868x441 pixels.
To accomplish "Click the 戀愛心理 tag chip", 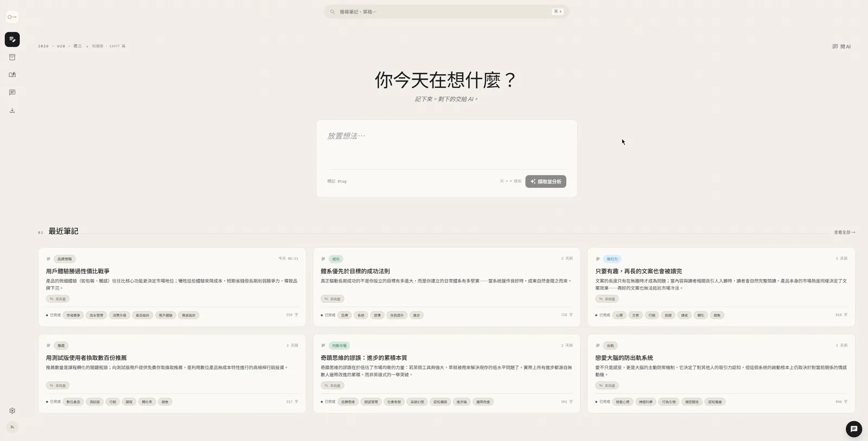I will (x=622, y=402).
